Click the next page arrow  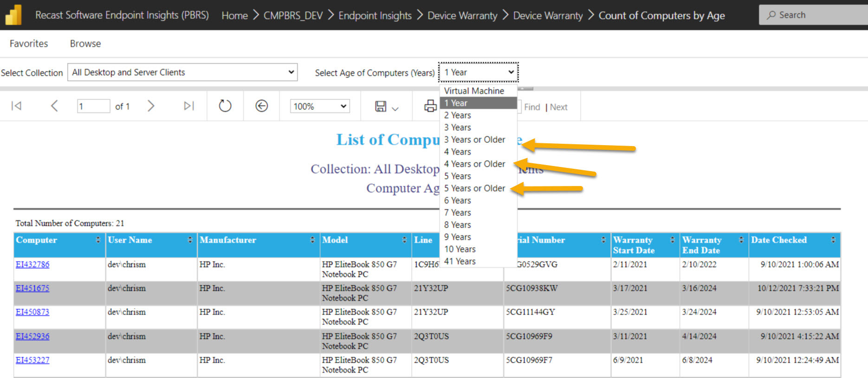pyautogui.click(x=151, y=106)
